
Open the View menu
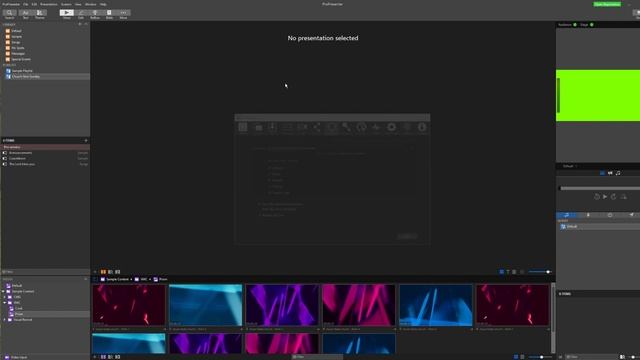[78, 4]
